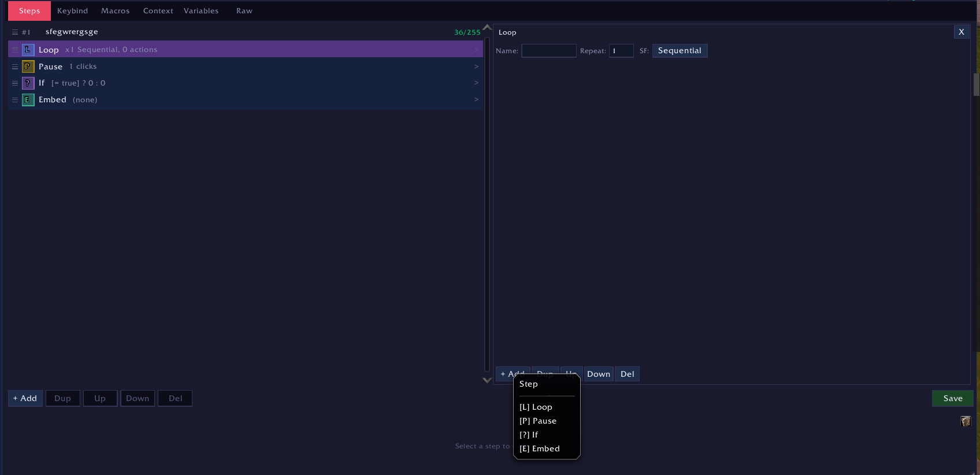Click the blue Loop step icon
The width and height of the screenshot is (980, 475).
tap(28, 50)
